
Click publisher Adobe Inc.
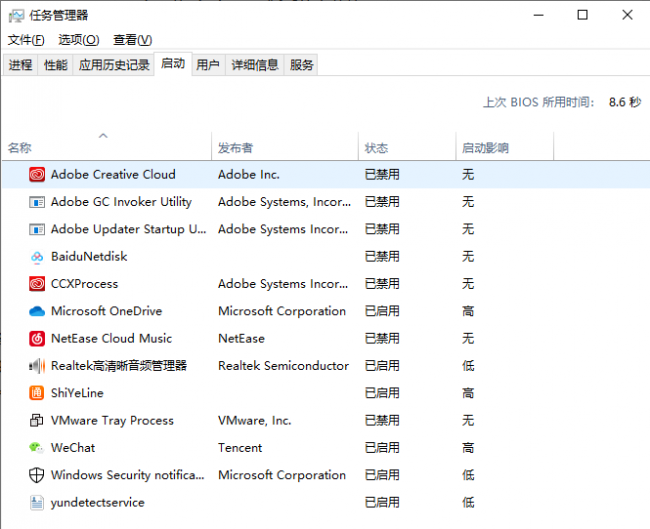click(x=249, y=175)
